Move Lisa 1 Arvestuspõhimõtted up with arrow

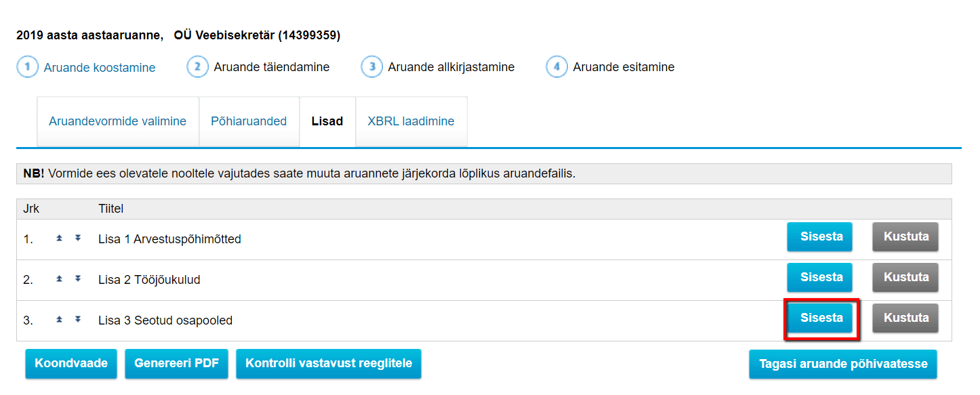[59, 238]
